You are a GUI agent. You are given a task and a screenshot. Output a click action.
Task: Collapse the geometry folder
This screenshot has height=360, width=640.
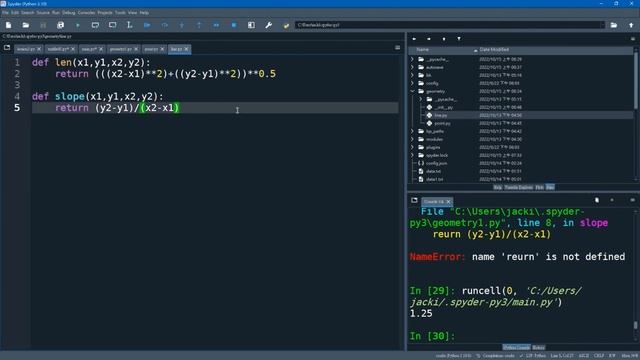tap(412, 91)
